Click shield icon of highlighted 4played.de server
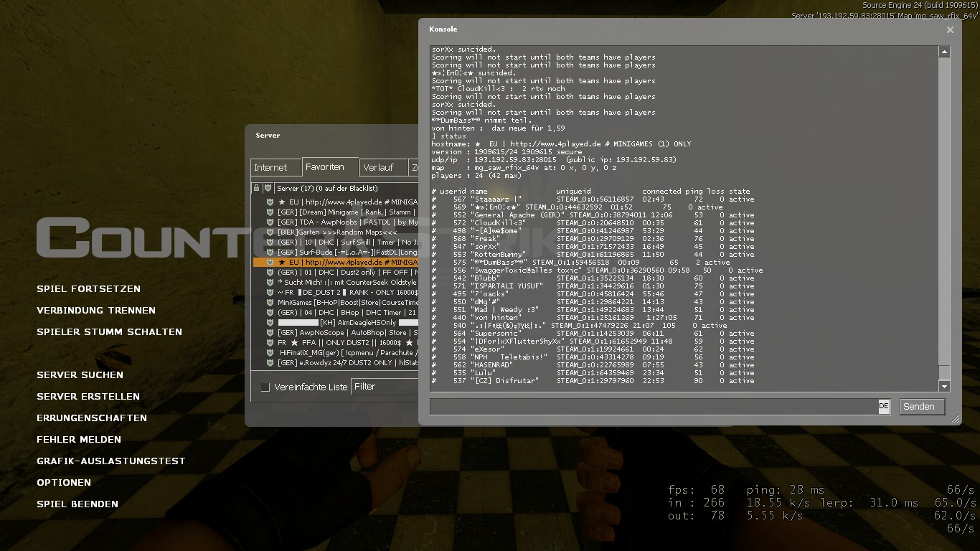The width and height of the screenshot is (980, 551). coord(270,263)
